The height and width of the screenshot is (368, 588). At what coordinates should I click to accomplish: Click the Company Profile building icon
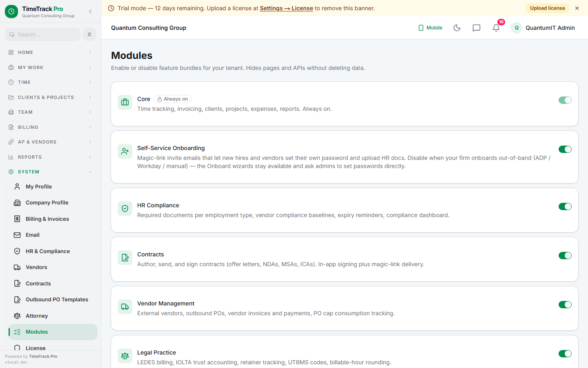17,203
